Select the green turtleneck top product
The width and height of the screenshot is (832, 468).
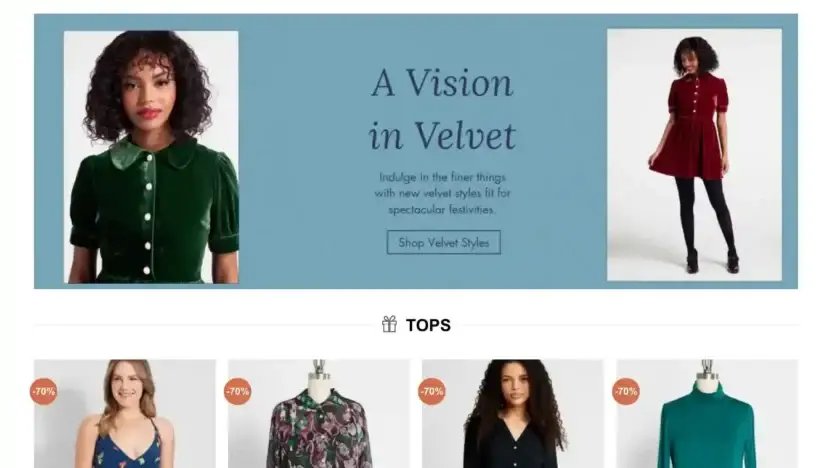pyautogui.click(x=707, y=414)
